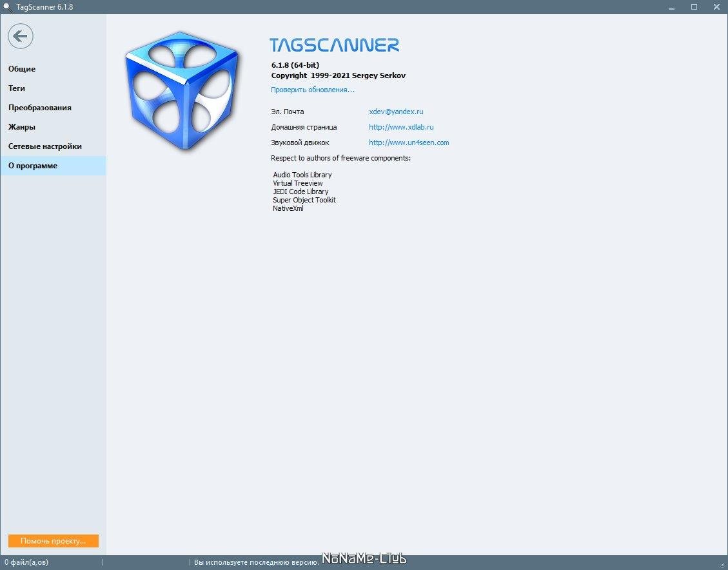Click the TagScanner title bar icon
The width and height of the screenshot is (728, 570).
coord(7,6)
